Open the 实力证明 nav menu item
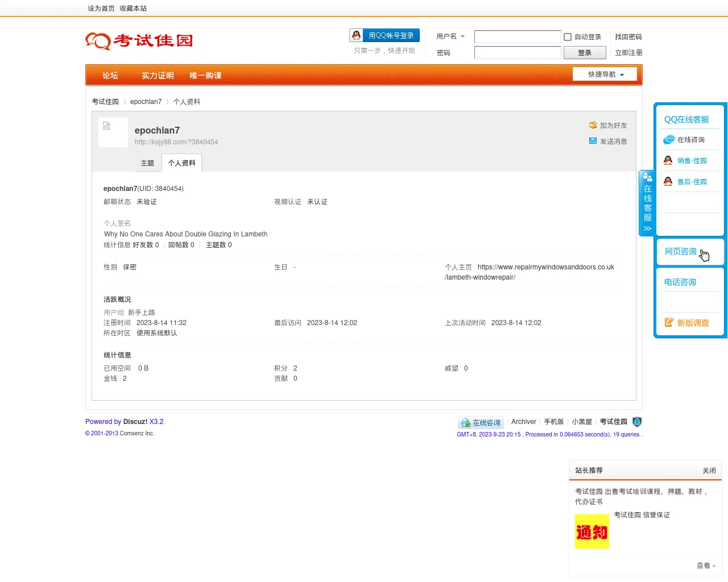728x582 pixels. [158, 76]
